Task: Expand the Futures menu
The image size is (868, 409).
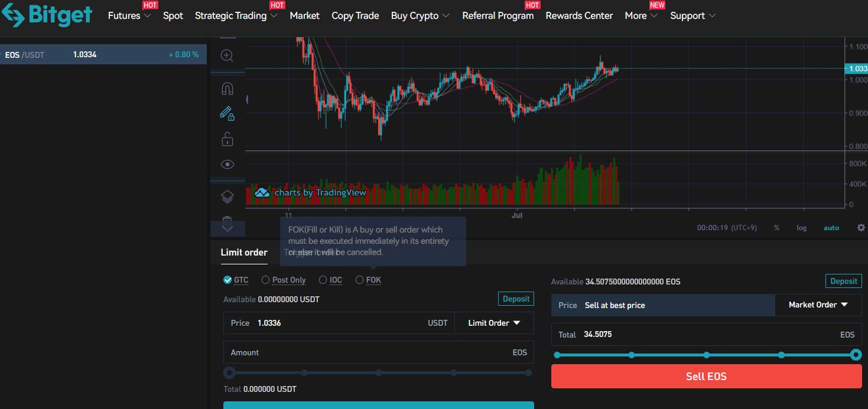Action: pos(129,16)
